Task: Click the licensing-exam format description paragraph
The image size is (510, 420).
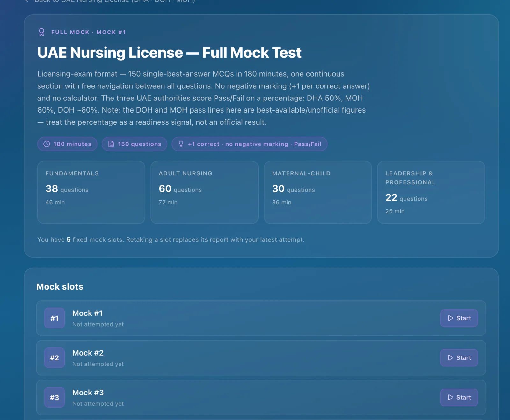Action: point(204,98)
